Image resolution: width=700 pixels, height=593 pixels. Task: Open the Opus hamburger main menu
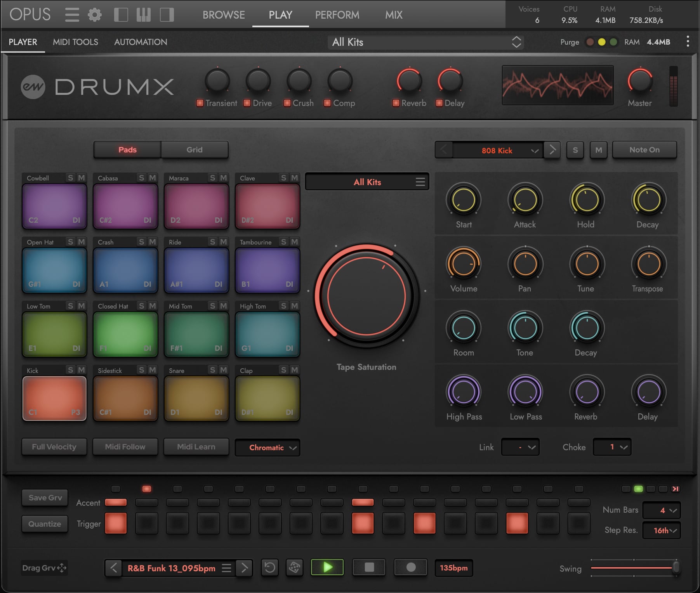(x=72, y=15)
